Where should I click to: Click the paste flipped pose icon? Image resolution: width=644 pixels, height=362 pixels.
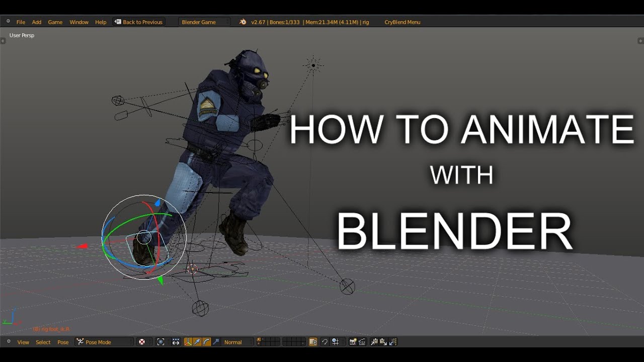(x=393, y=342)
